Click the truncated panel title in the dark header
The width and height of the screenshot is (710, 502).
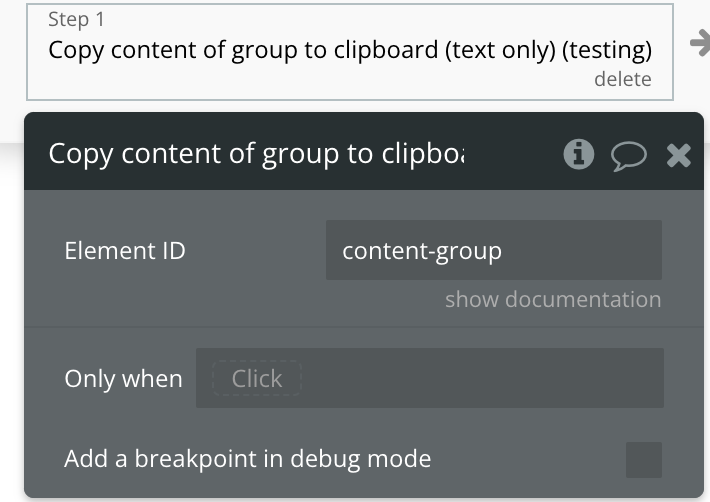(x=256, y=154)
